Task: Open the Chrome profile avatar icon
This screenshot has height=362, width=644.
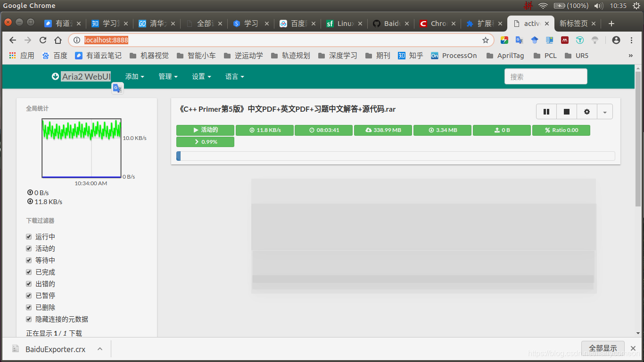Action: [x=616, y=41]
